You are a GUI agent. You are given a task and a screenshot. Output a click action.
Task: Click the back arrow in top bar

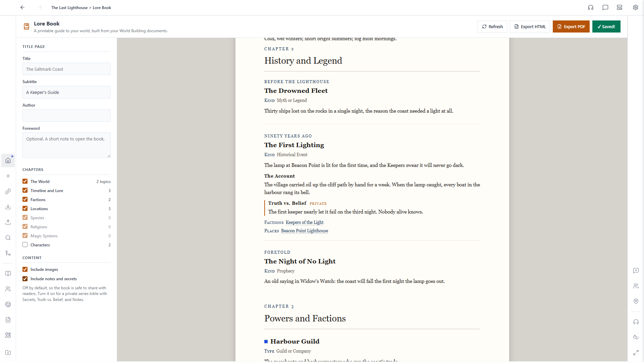pos(22,7)
